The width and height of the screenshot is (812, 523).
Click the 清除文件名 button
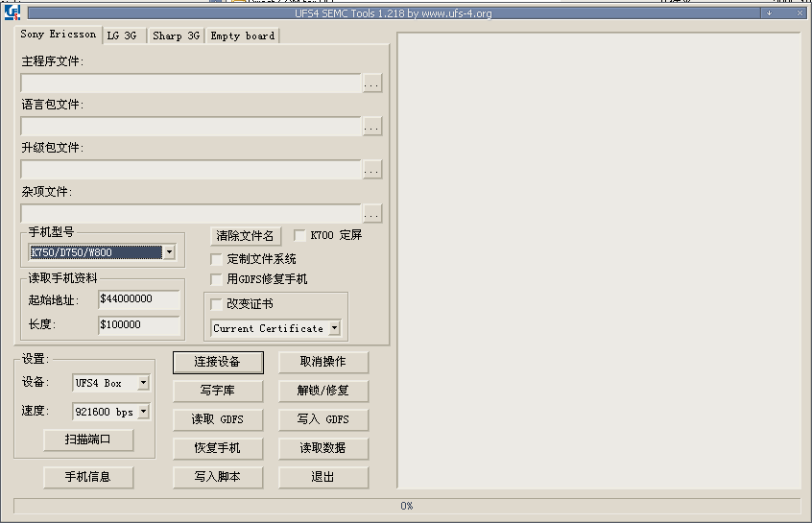click(244, 236)
